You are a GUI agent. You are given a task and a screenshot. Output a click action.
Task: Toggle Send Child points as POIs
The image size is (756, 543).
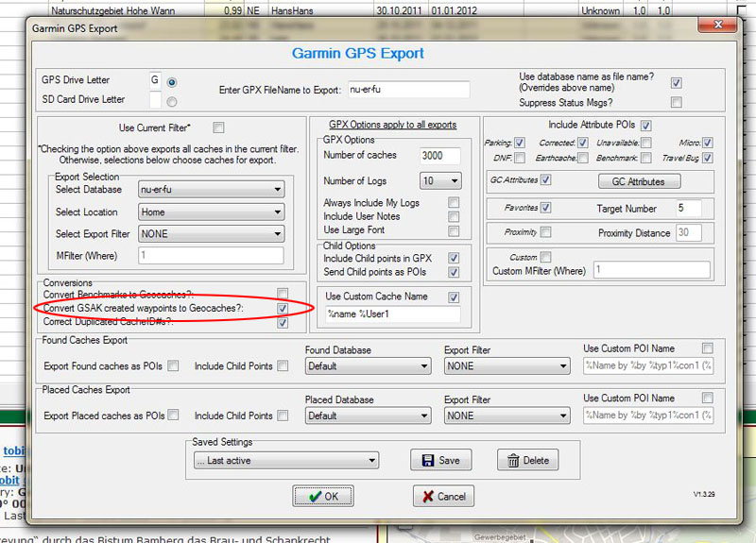[x=454, y=272]
